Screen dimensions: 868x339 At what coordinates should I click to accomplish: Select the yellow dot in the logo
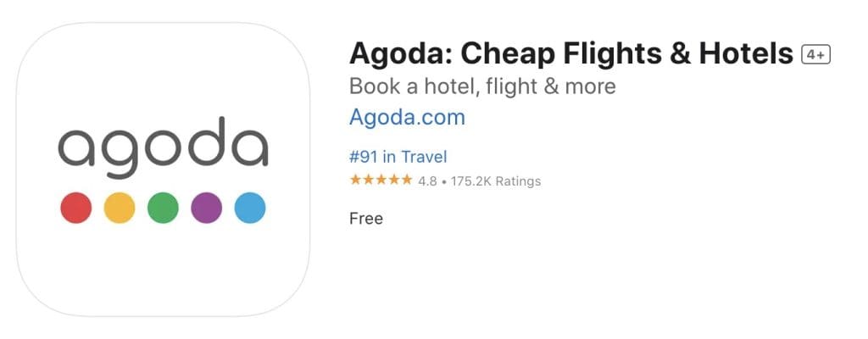120,208
